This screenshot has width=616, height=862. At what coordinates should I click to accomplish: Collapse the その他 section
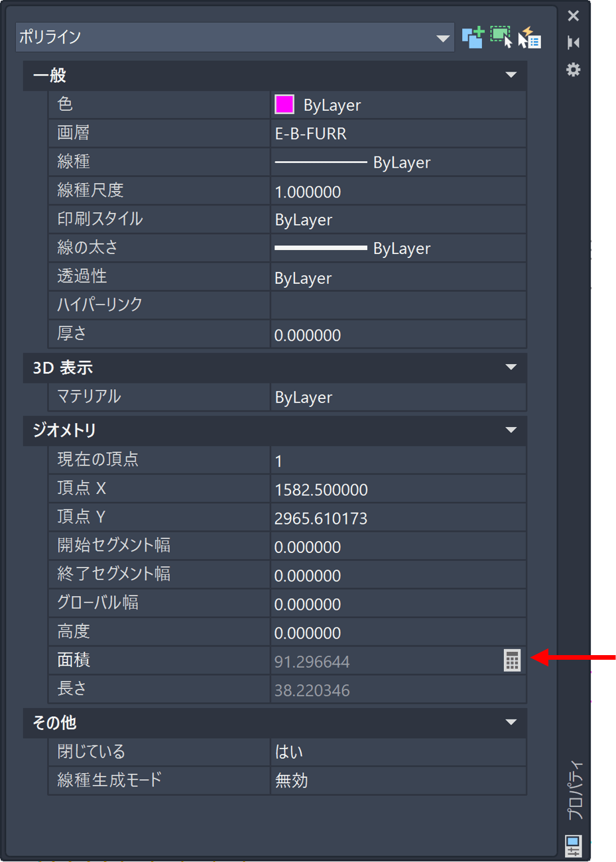tap(511, 722)
